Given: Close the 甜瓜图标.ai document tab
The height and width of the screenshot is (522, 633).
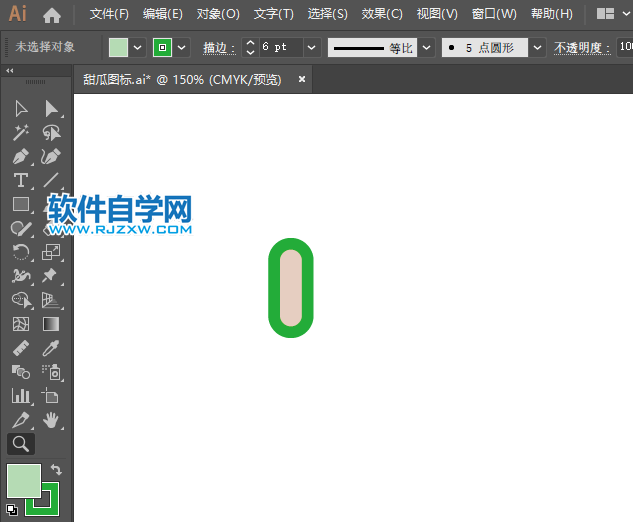Looking at the screenshot, I should [302, 80].
